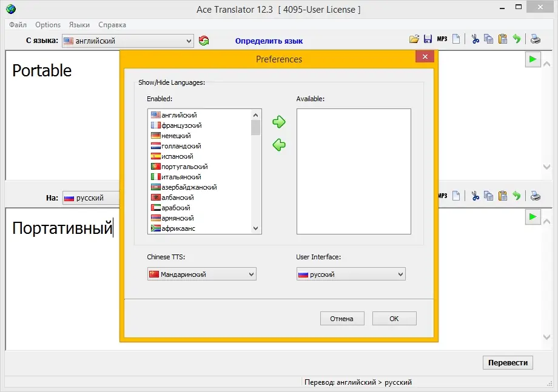This screenshot has height=392, width=558.
Task: Save source text with top floppy disk icon
Action: pyautogui.click(x=428, y=39)
